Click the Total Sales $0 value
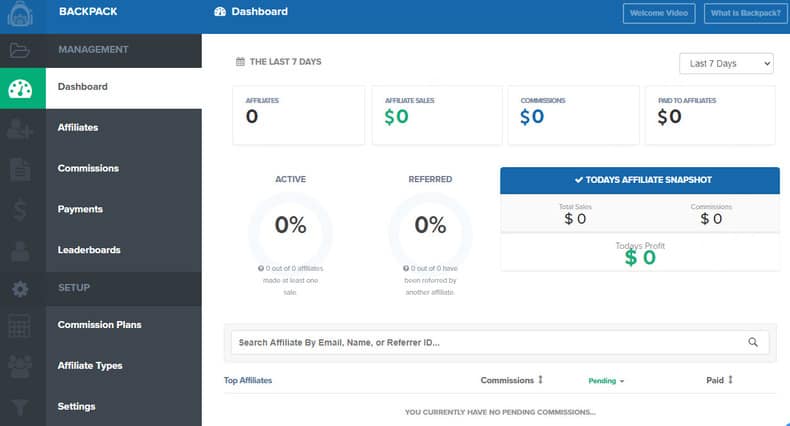This screenshot has height=426, width=790. click(575, 219)
